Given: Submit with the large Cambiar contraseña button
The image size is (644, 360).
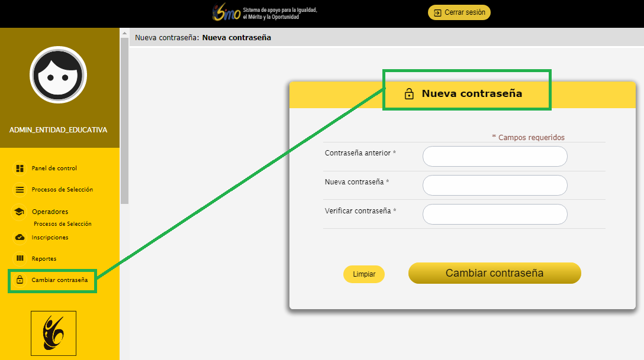Looking at the screenshot, I should [x=494, y=273].
